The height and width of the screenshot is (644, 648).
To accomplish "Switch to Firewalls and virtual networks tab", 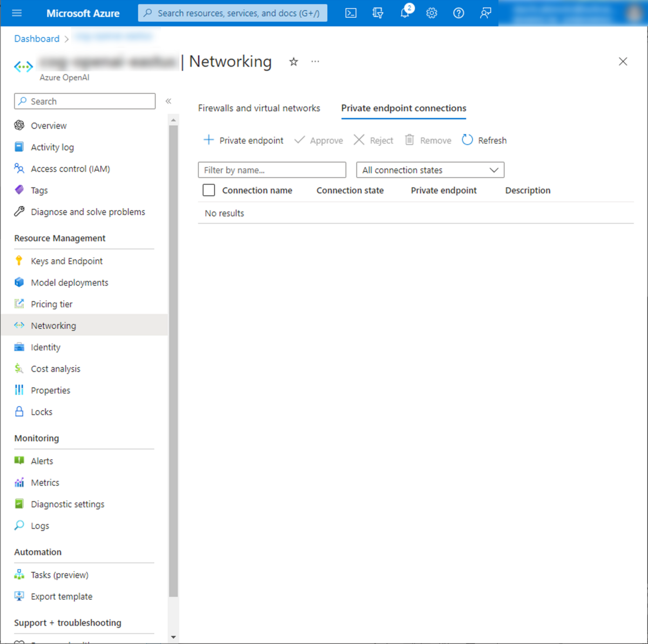I will pyautogui.click(x=259, y=109).
